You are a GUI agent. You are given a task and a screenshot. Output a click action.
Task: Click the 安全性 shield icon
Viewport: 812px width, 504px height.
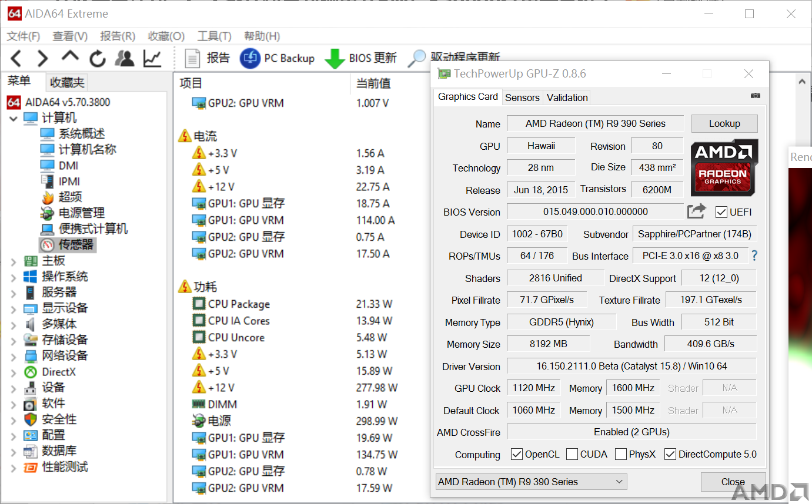[31, 419]
